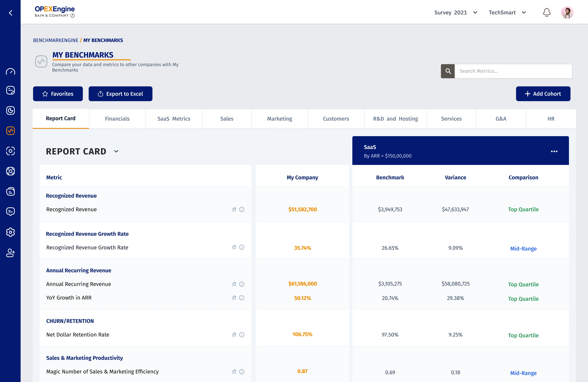Open the clock history icon in sidebar
The image size is (588, 382).
pyautogui.click(x=10, y=110)
